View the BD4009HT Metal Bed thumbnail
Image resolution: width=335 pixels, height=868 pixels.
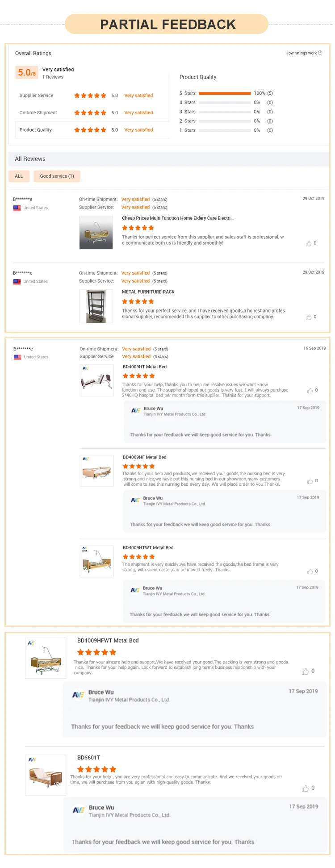[96, 380]
